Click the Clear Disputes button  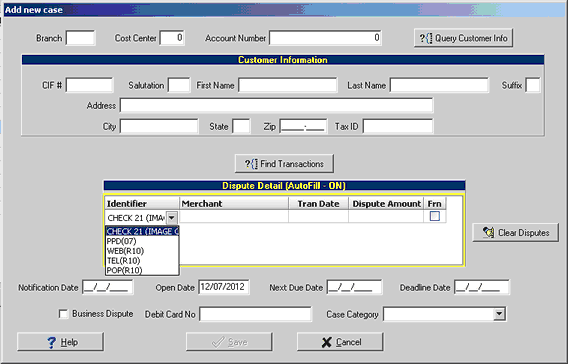point(515,233)
